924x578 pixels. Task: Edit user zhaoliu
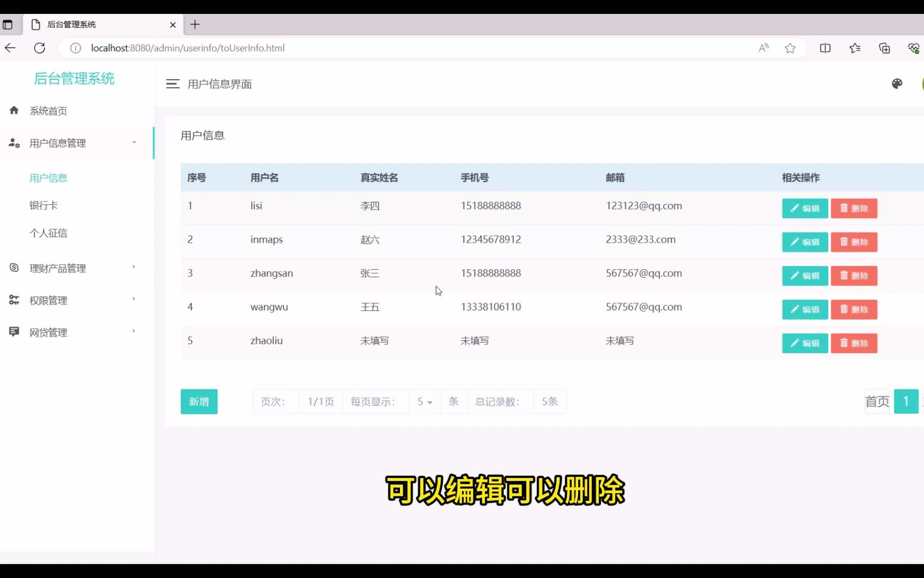pos(805,343)
